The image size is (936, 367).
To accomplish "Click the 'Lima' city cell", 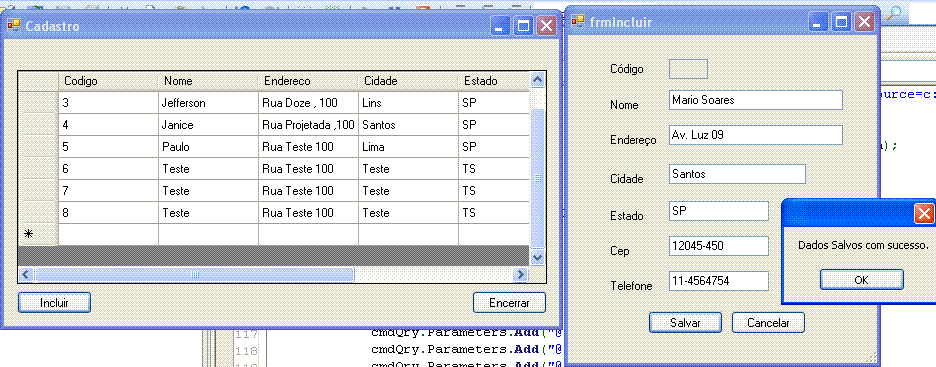I will click(x=408, y=147).
